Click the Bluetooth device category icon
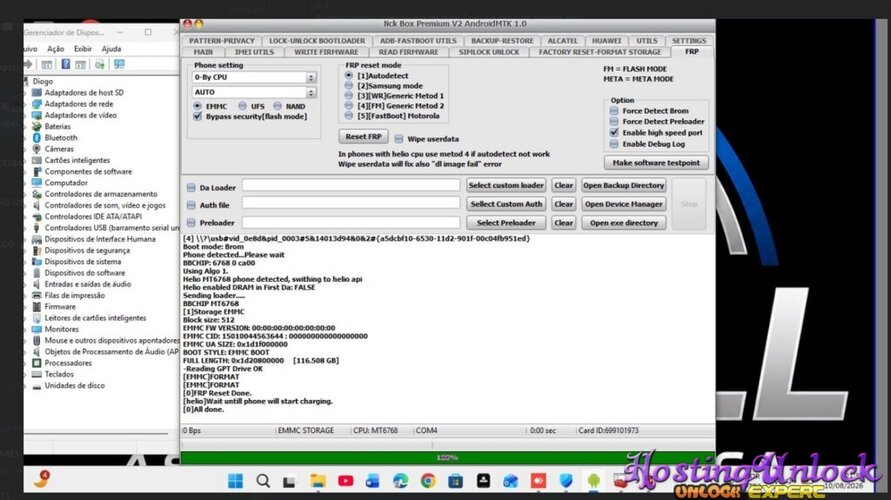The height and width of the screenshot is (500, 891). [x=37, y=138]
